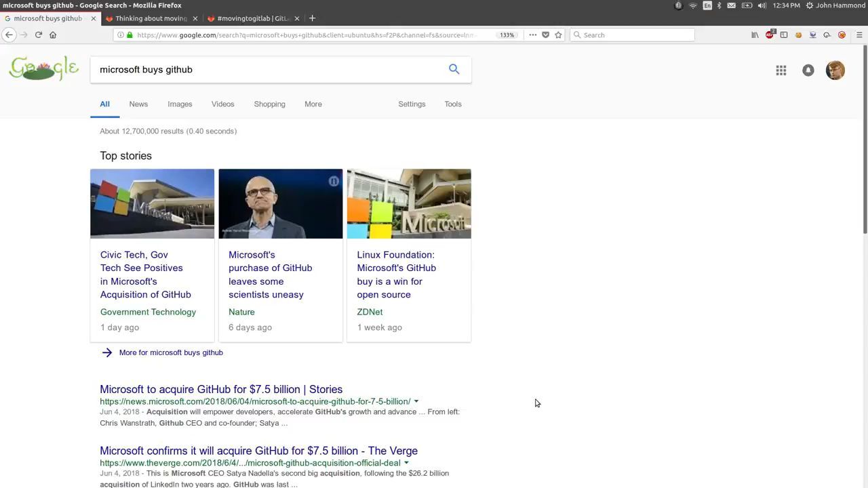
Task: Open the Bluetooth indicator
Action: 719,5
